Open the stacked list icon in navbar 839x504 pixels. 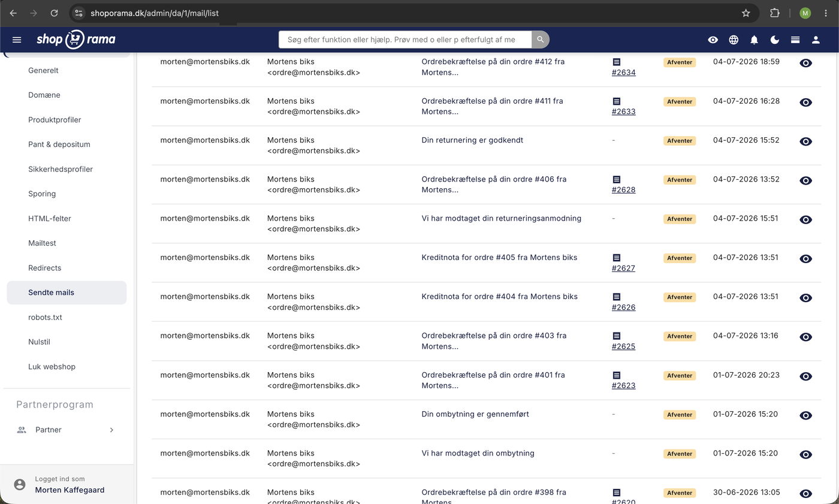pyautogui.click(x=795, y=40)
